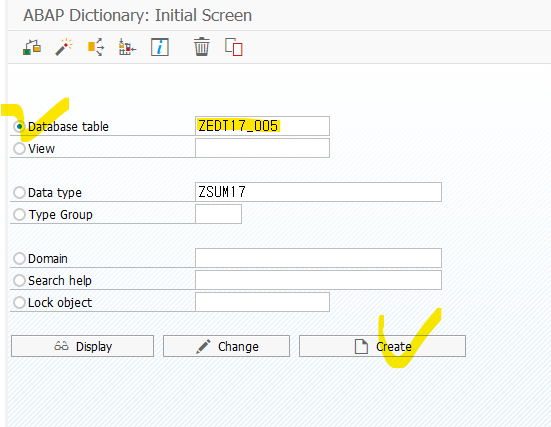
Task: Select the View radio button
Action: pos(19,148)
